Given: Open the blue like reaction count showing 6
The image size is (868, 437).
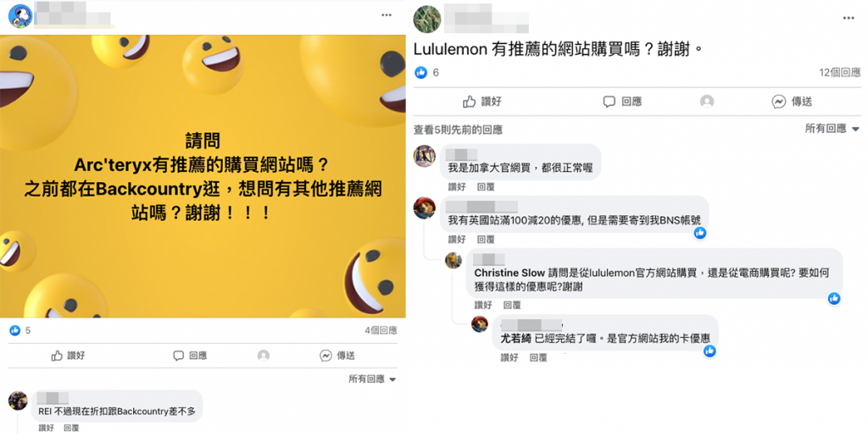Looking at the screenshot, I should (427, 73).
